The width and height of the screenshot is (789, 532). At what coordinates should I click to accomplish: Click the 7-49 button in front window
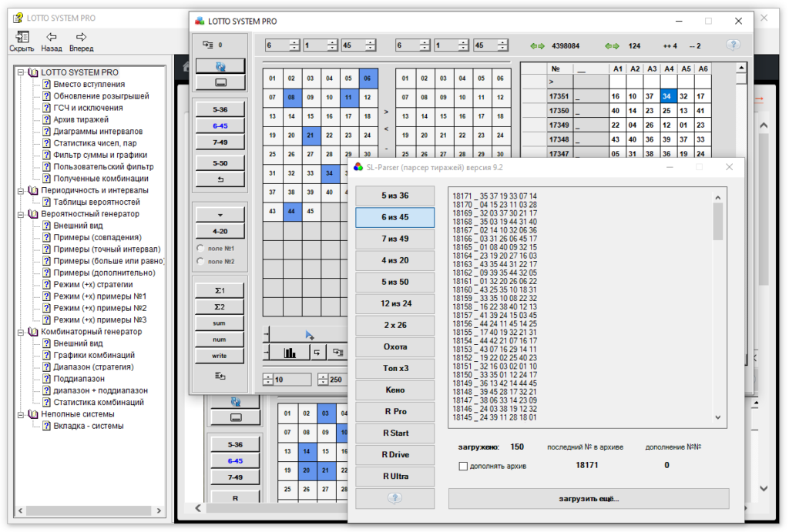click(220, 142)
